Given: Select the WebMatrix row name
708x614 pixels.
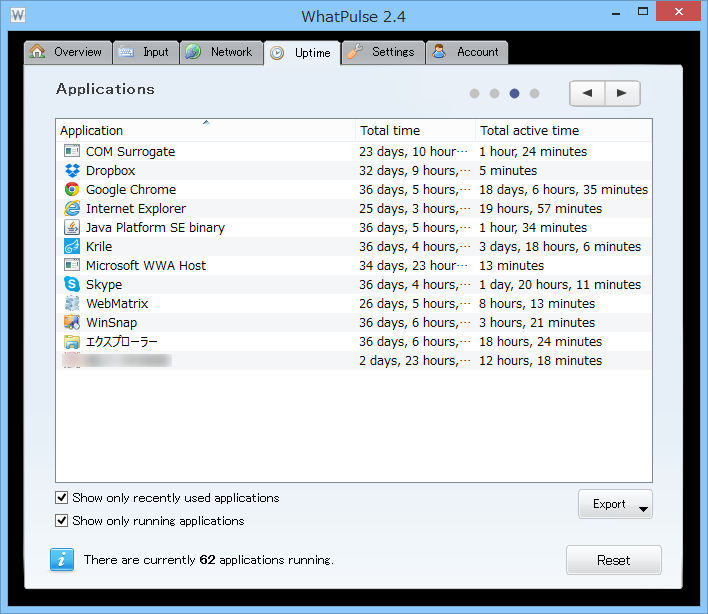Looking at the screenshot, I should pos(117,303).
